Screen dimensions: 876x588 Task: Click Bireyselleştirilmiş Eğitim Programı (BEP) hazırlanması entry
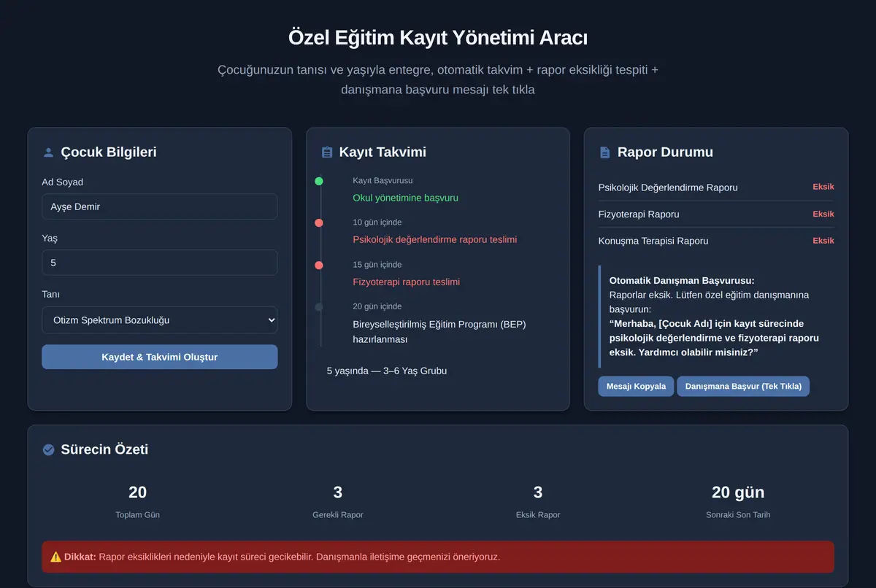pyautogui.click(x=439, y=331)
